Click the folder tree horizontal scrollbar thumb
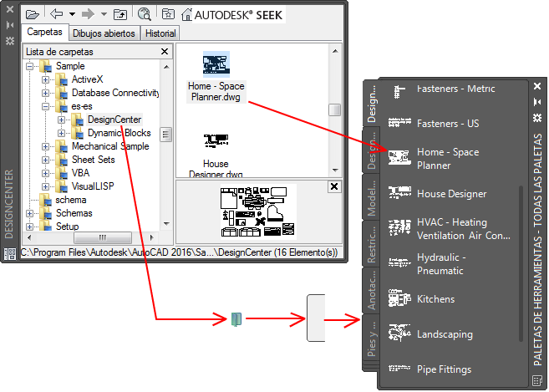Viewport: 549px width, 392px height. pos(103,237)
